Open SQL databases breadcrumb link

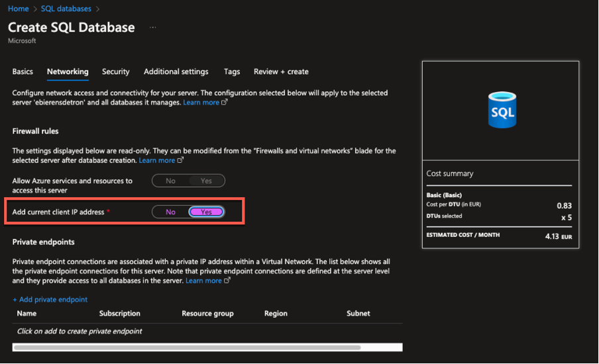click(x=66, y=9)
